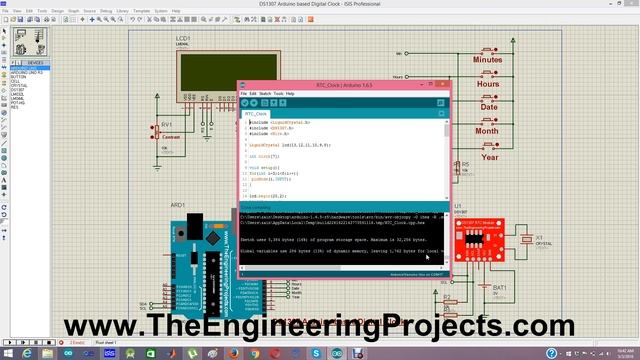Select DS1307 in the devices list

(x=17, y=90)
